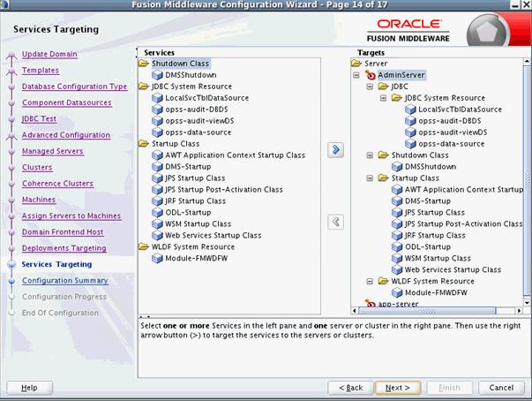Screen dimensions: 532x401
Task: Click the JDBC folder icon under AdminServer
Action: (383, 87)
